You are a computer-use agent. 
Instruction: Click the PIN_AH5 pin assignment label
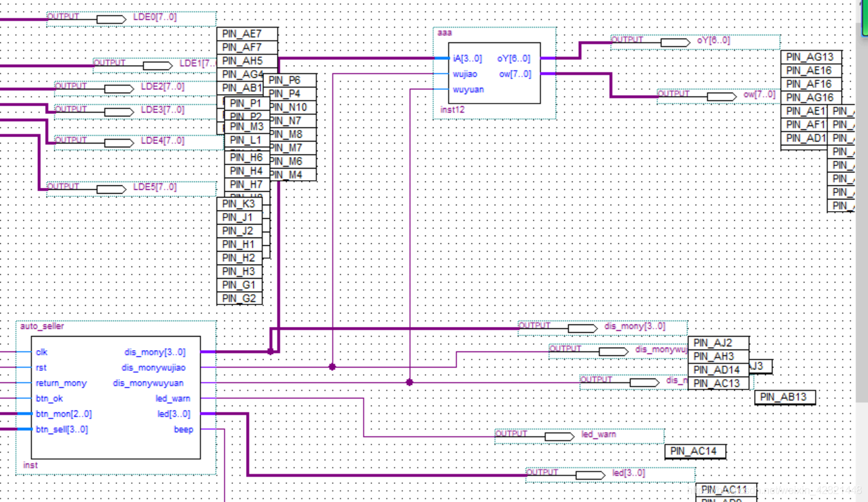247,61
